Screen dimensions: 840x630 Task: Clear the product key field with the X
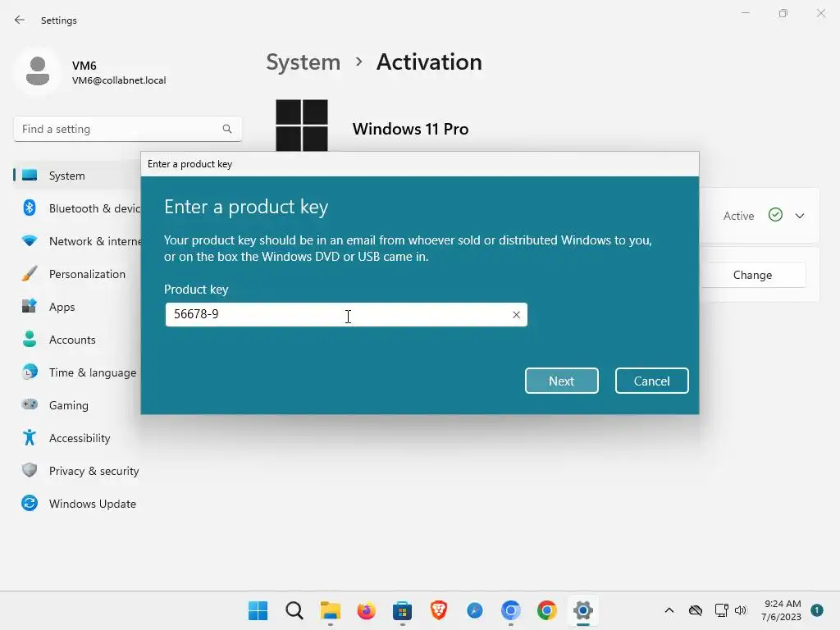pyautogui.click(x=516, y=314)
